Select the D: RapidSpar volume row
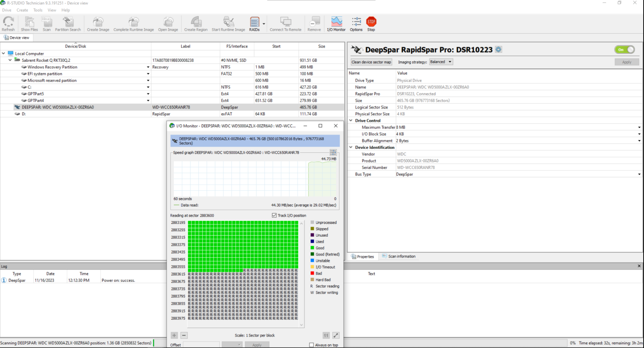 click(172, 114)
